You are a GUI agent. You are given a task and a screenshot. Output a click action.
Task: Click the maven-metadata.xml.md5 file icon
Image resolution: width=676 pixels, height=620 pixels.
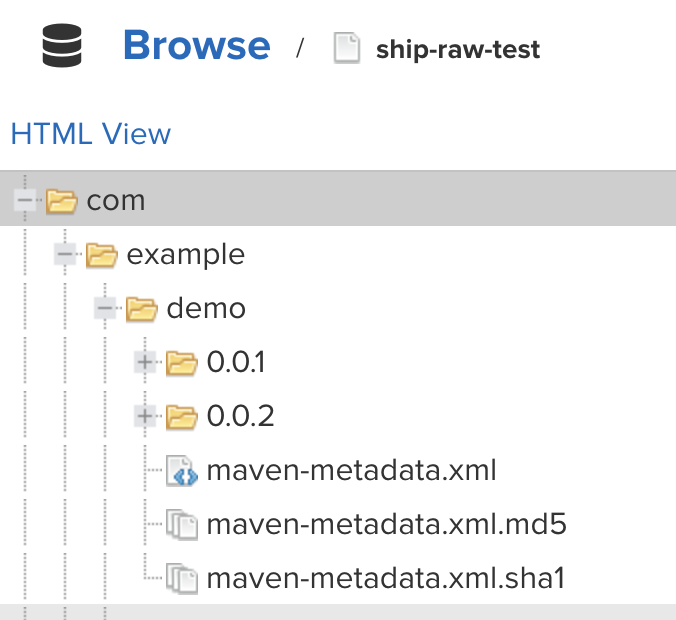click(182, 524)
